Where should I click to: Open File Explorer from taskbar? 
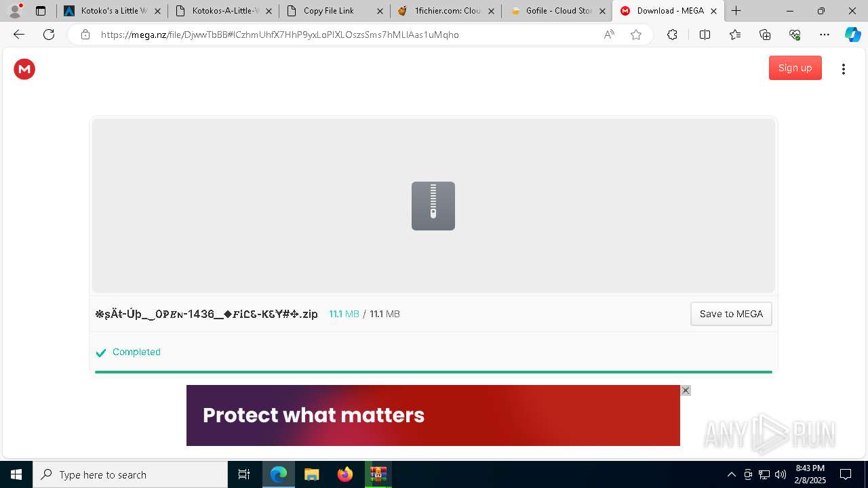(x=312, y=474)
